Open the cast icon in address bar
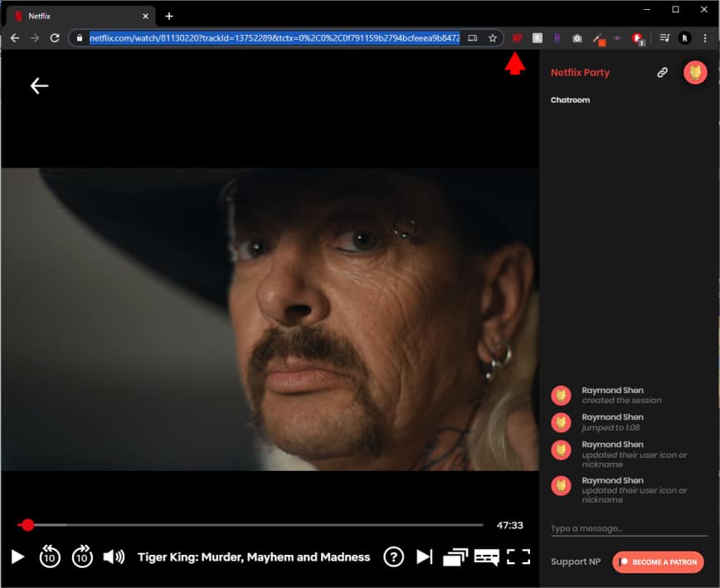This screenshot has height=588, width=720. point(473,37)
